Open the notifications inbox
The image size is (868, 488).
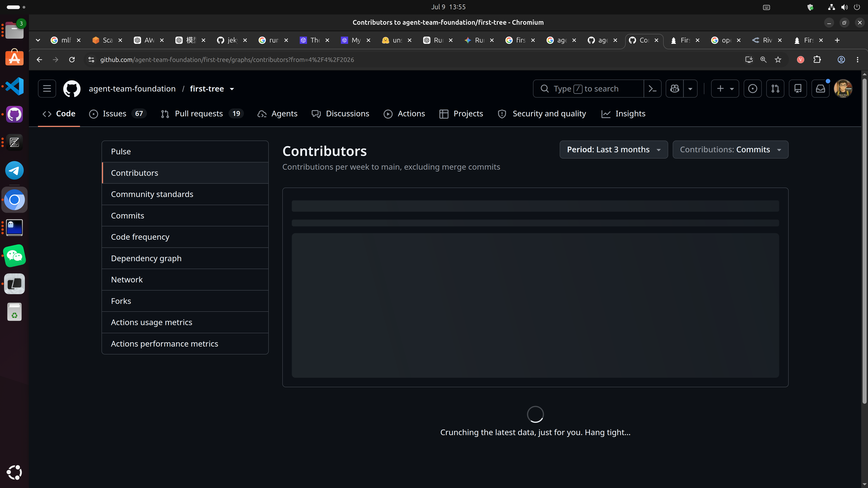click(x=820, y=89)
